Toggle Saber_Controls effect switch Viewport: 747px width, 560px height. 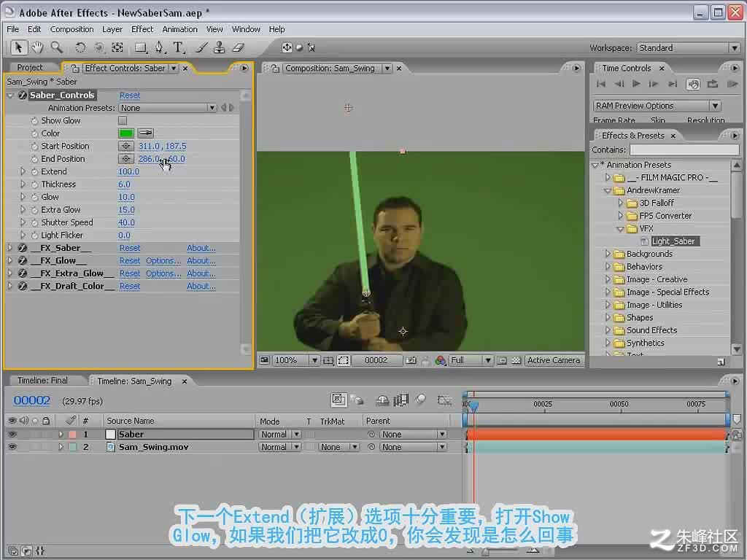[22, 96]
